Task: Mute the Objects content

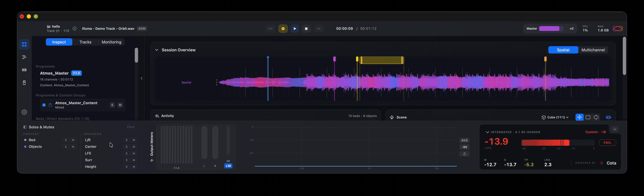Action: [x=73, y=147]
